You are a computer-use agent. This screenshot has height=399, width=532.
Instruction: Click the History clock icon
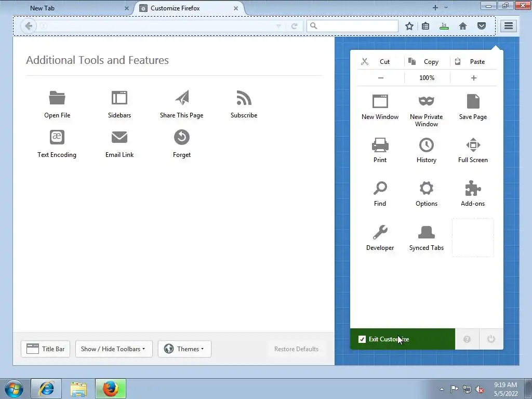[427, 145]
